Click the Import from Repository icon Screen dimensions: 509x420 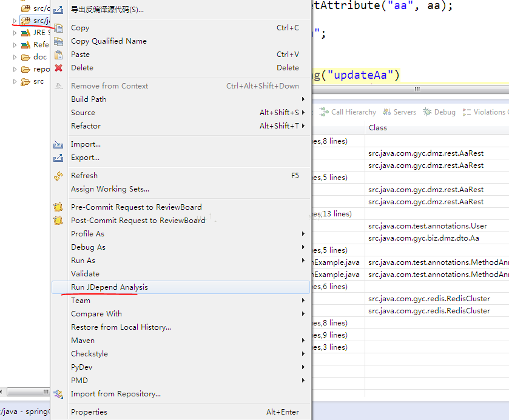[58, 394]
